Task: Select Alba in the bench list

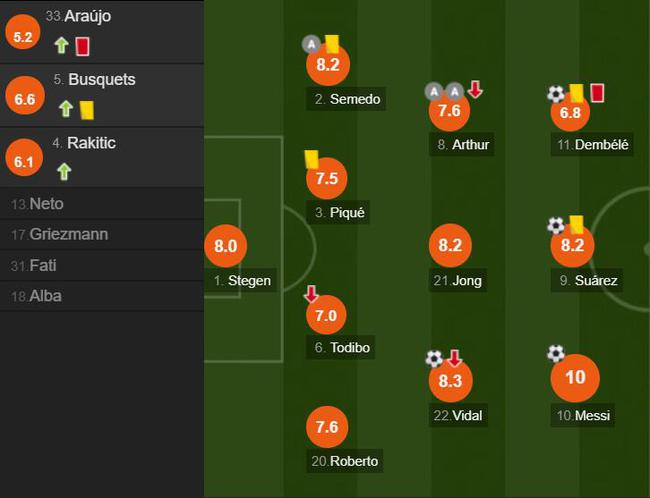Action: click(100, 296)
